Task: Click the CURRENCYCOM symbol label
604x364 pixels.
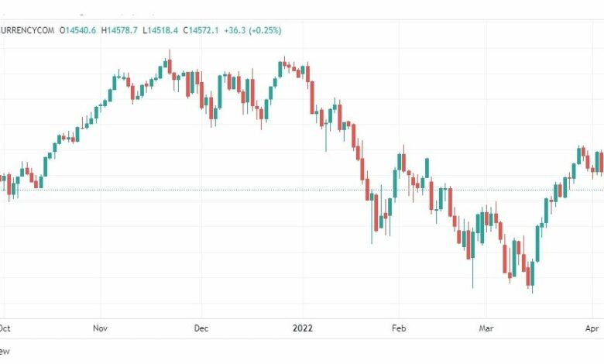Action: click(x=27, y=30)
